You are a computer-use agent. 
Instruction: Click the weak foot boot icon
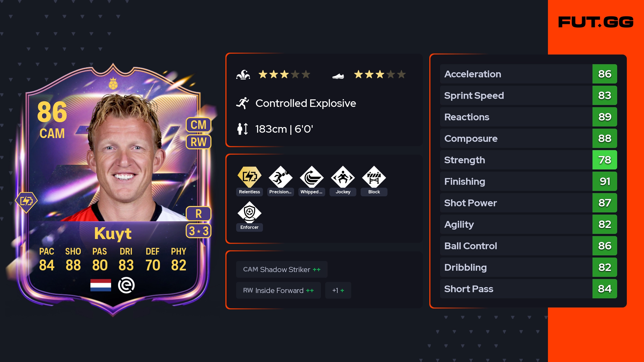pos(338,76)
